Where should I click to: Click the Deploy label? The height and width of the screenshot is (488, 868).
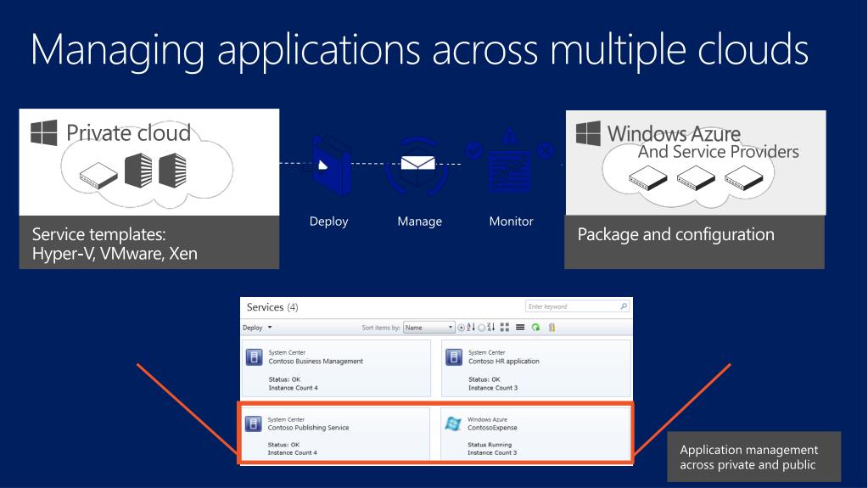[x=329, y=222]
